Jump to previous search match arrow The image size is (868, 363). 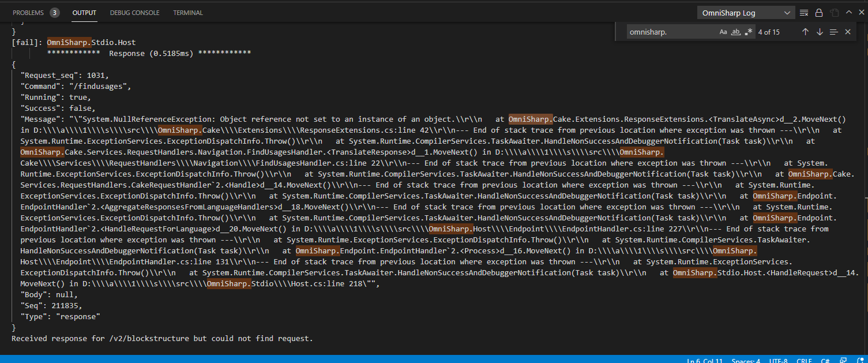(x=805, y=32)
